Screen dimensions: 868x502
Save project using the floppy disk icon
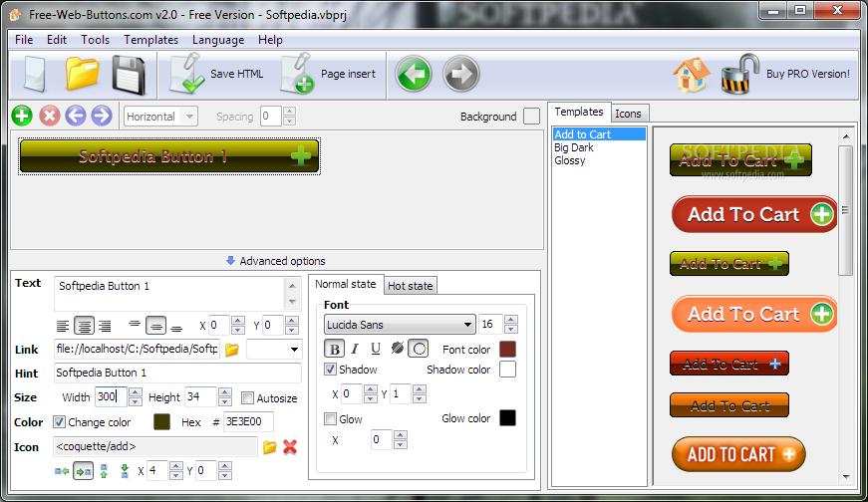pos(129,75)
